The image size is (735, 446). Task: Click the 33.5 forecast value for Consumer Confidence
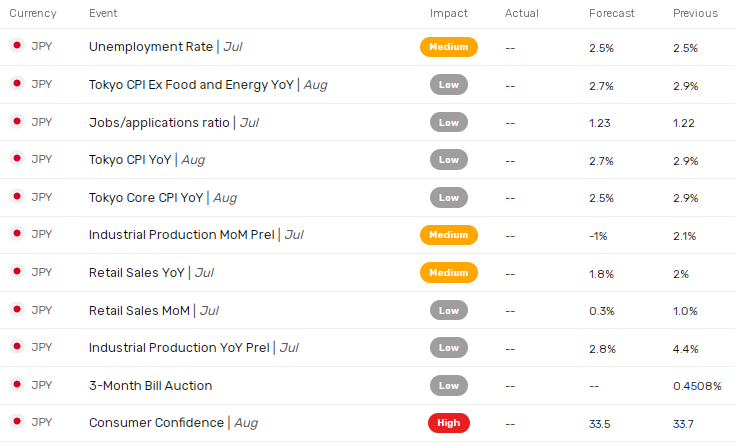click(600, 423)
